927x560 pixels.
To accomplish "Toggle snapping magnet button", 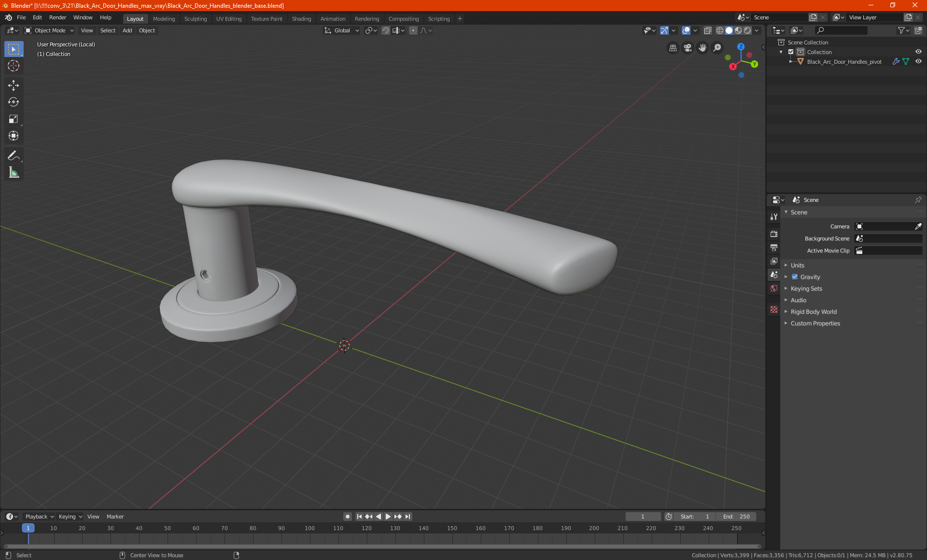I will (x=386, y=30).
